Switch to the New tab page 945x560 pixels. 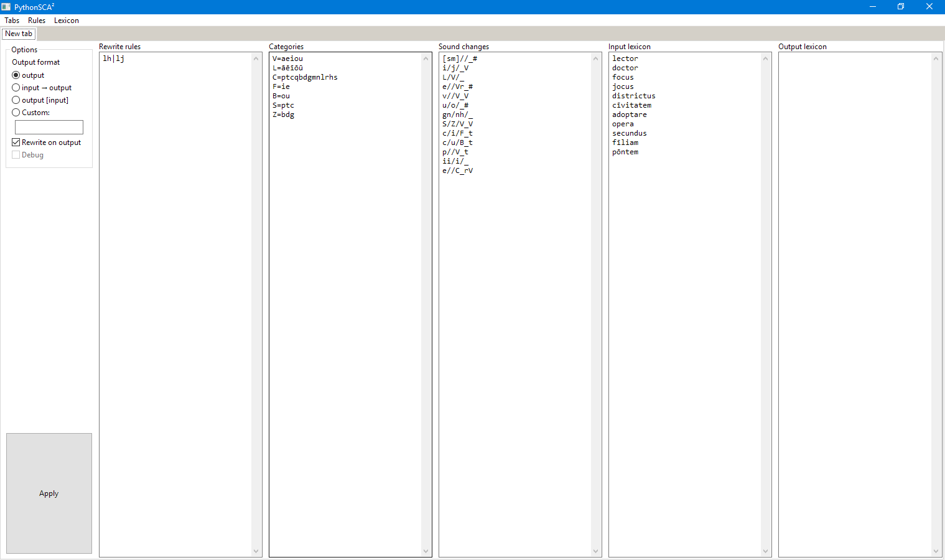point(18,33)
